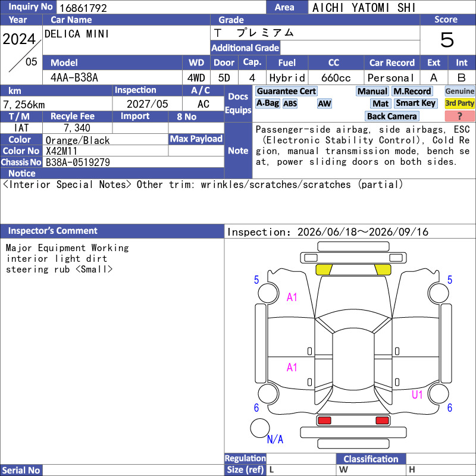This screenshot has width=476, height=476.
Task: Click interior grade B
Action: (462, 78)
